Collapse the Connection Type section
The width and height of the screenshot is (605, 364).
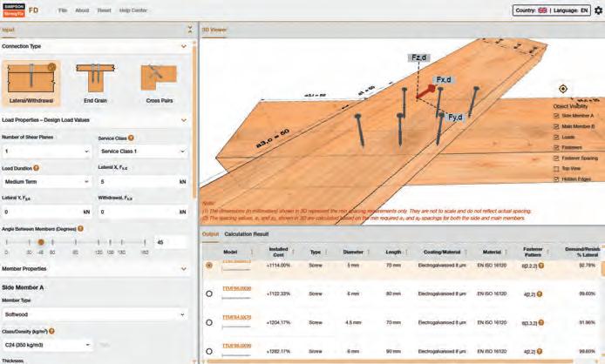[184, 46]
